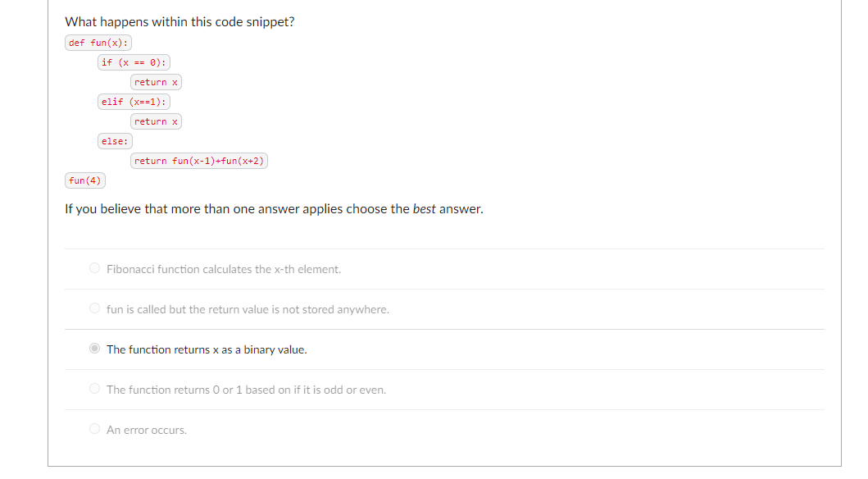
Task: Click the 'def fun(x):' code pill
Action: point(98,42)
